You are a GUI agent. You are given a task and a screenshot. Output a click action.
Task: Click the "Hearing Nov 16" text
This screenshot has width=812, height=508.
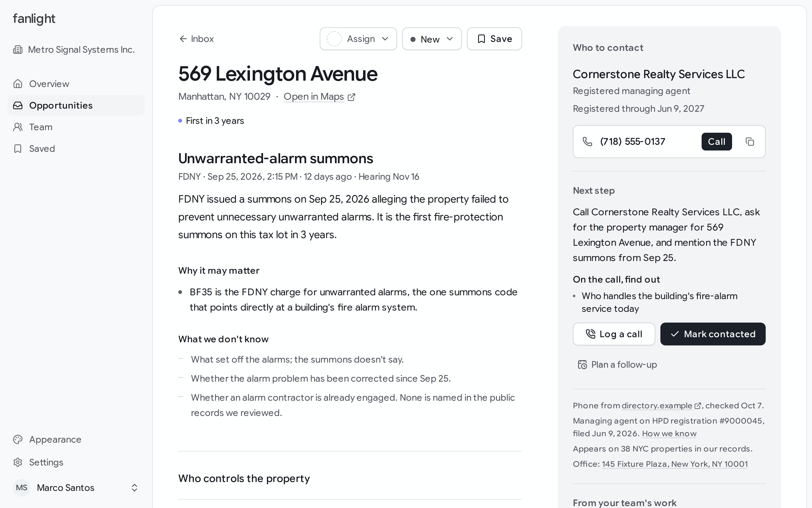coord(389,177)
